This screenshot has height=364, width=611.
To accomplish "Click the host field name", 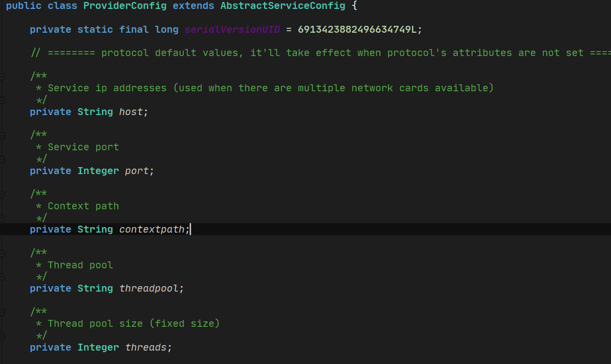I will point(131,112).
